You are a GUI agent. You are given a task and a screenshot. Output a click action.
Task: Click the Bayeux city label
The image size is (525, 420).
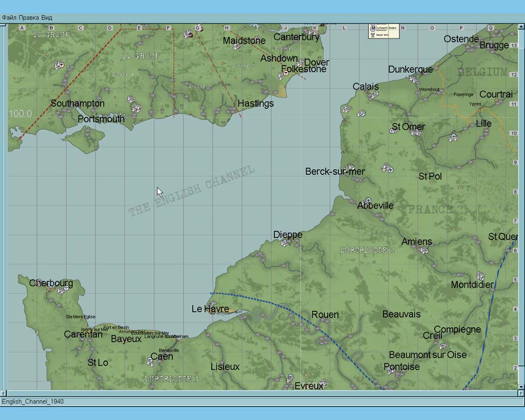(126, 339)
